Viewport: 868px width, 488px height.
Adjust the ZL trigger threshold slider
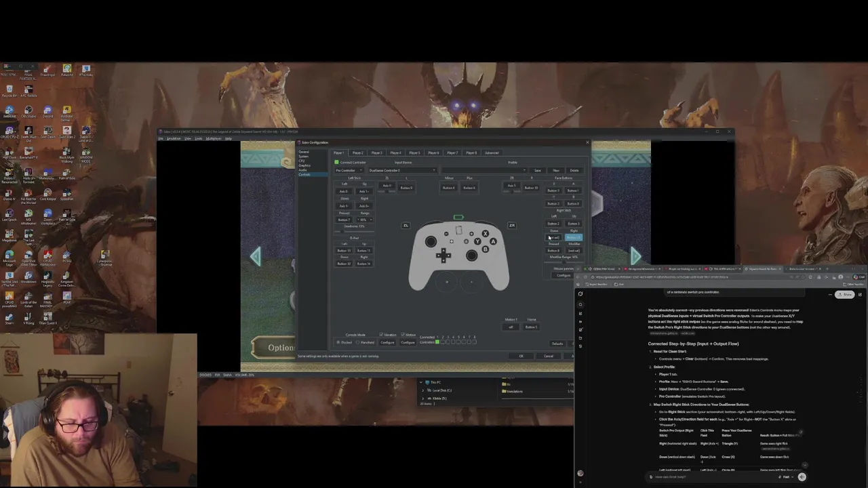(x=387, y=191)
